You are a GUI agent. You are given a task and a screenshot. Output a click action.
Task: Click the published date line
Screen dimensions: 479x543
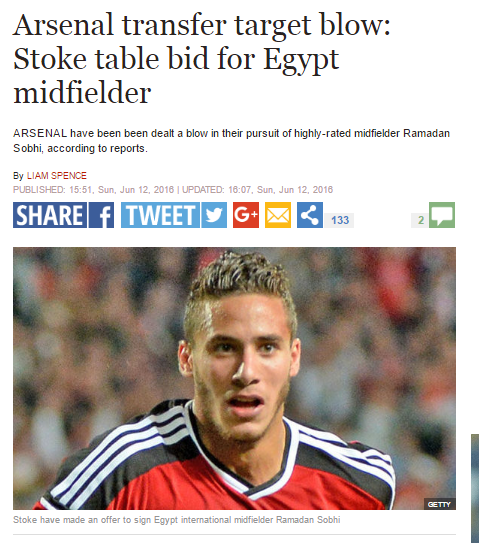[94, 190]
